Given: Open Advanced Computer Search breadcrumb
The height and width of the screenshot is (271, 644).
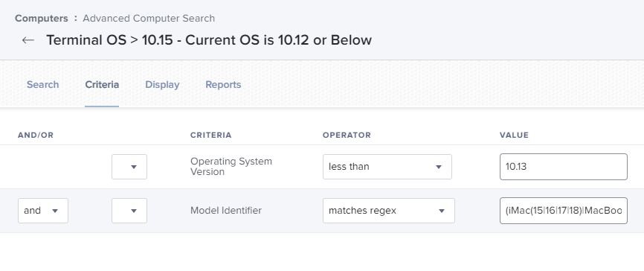Looking at the screenshot, I should tap(149, 19).
